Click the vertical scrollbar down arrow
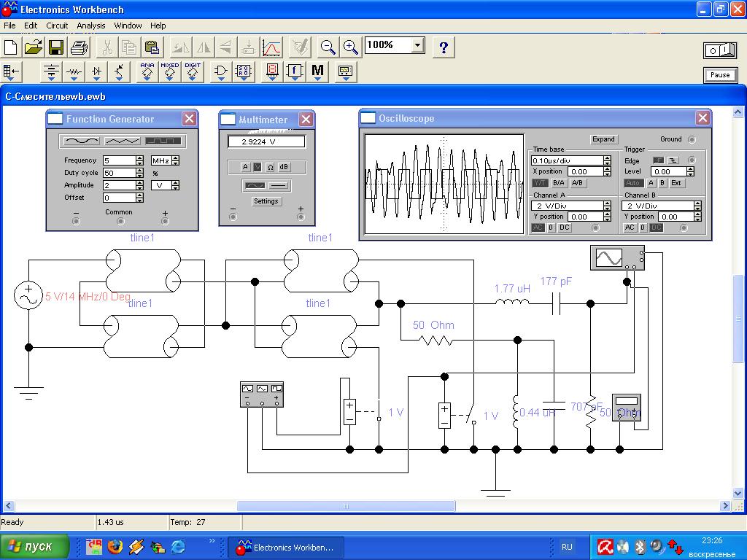The height and width of the screenshot is (560, 747). click(x=738, y=494)
